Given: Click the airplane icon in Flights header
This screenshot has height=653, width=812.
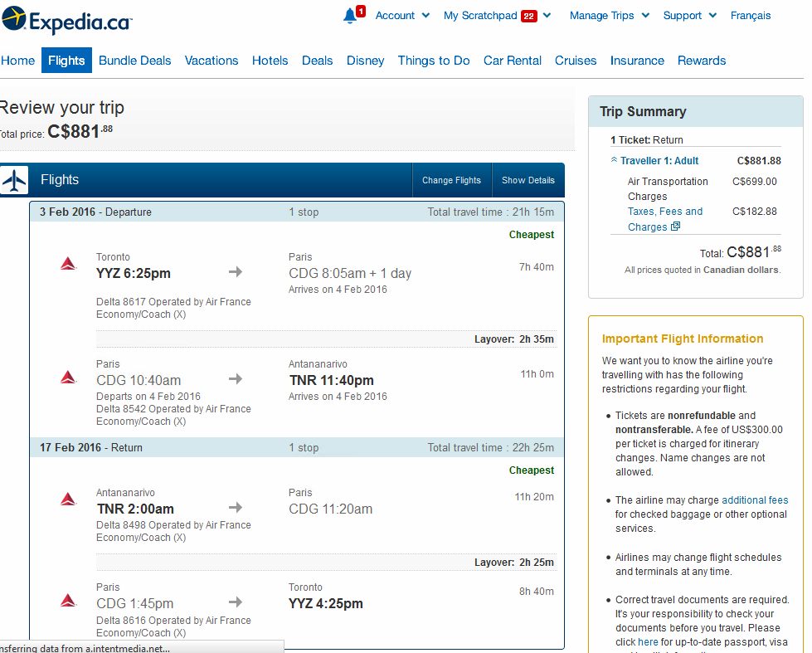Looking at the screenshot, I should click(14, 180).
